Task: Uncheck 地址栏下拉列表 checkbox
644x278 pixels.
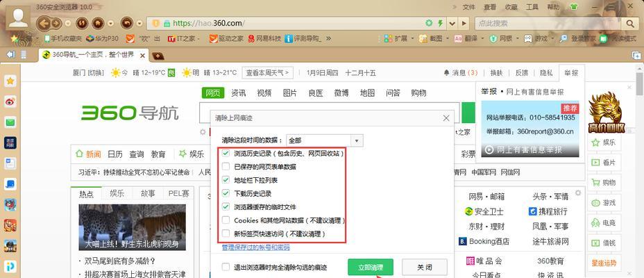Action: click(226, 180)
